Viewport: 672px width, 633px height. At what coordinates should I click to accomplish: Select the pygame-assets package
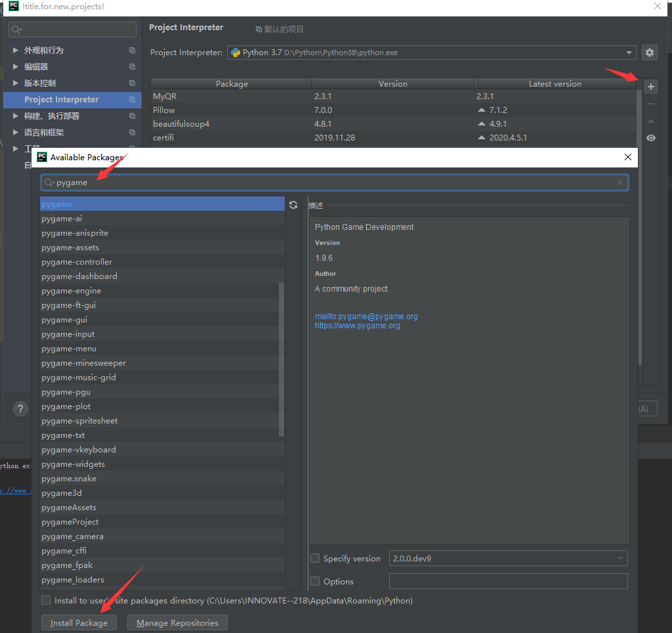pos(162,248)
